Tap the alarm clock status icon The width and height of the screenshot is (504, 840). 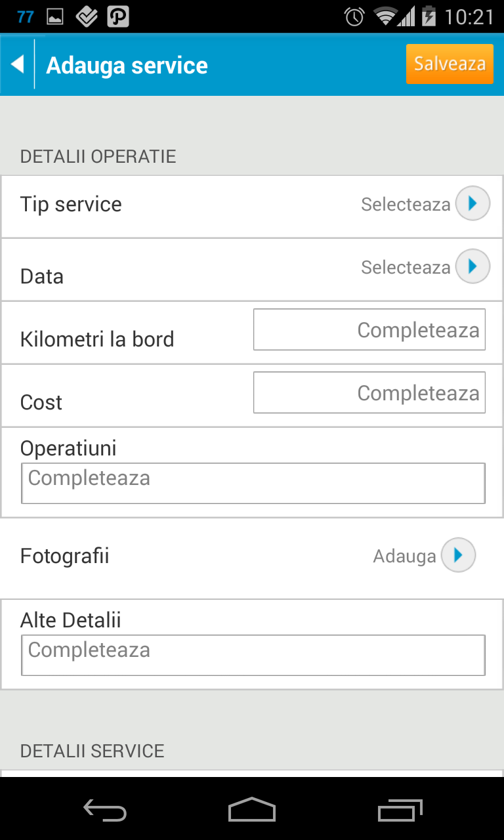(354, 16)
